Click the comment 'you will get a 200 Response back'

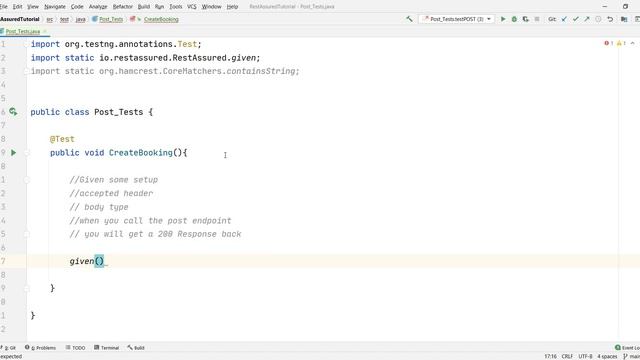click(x=156, y=234)
